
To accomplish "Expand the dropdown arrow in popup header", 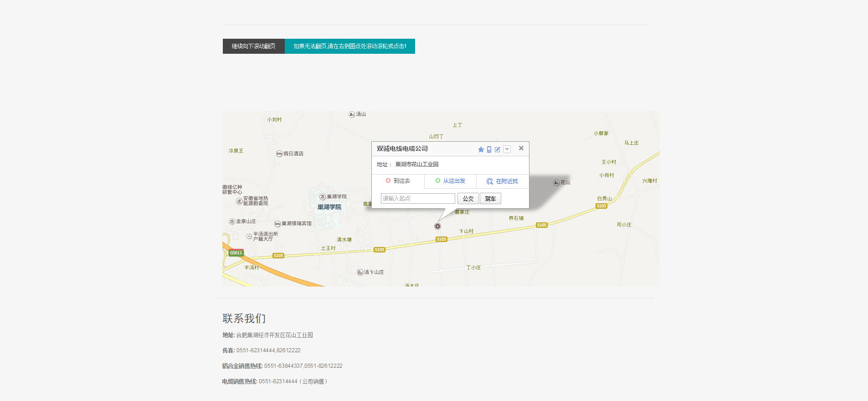I will [x=507, y=149].
